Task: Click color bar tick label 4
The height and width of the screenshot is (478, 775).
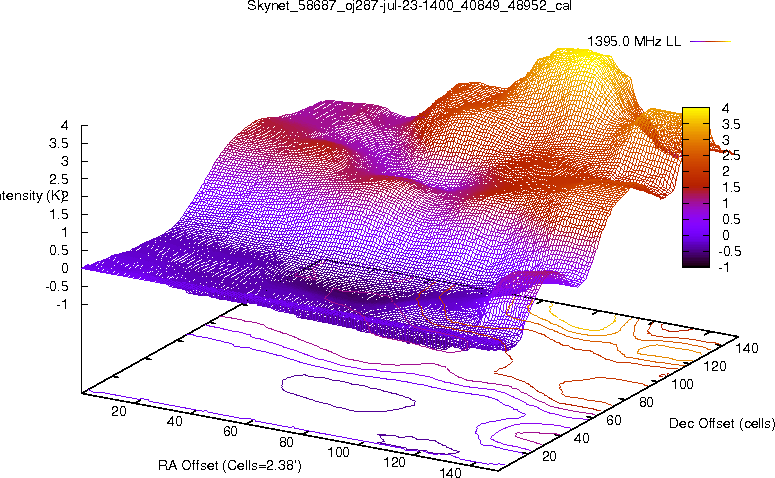Action: pyautogui.click(x=726, y=108)
